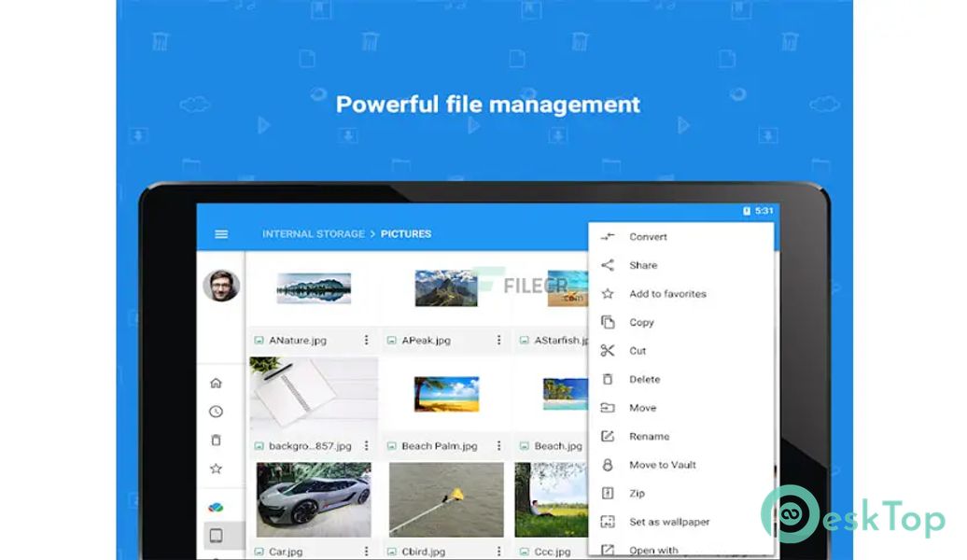
Task: Open more options for ANature.jpg
Action: click(366, 340)
